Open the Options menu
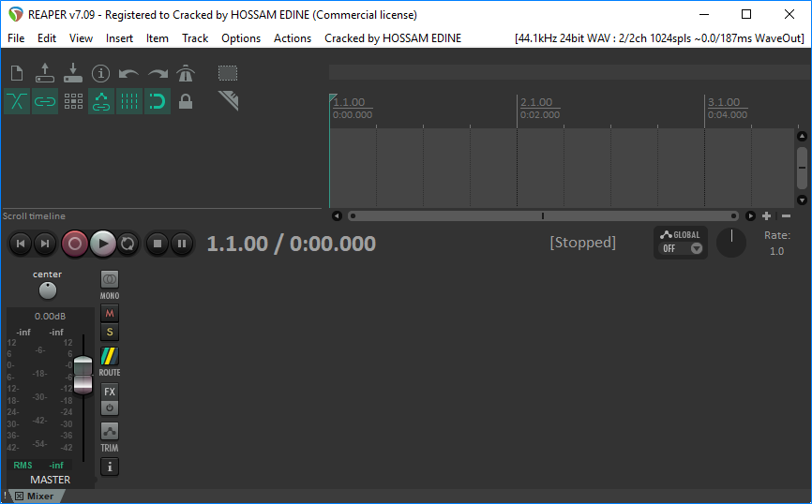Image resolution: width=812 pixels, height=504 pixels. pos(241,38)
